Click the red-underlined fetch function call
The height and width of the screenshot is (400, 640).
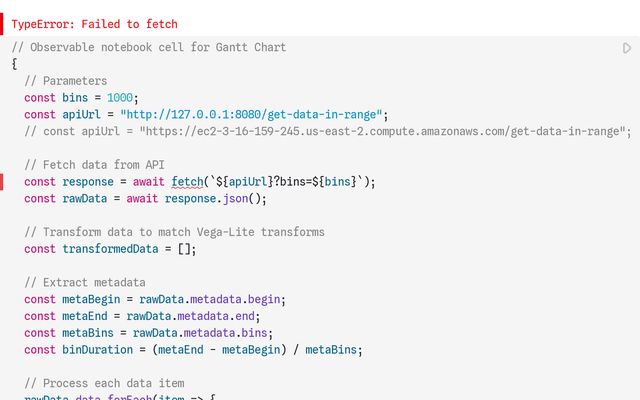point(187,182)
